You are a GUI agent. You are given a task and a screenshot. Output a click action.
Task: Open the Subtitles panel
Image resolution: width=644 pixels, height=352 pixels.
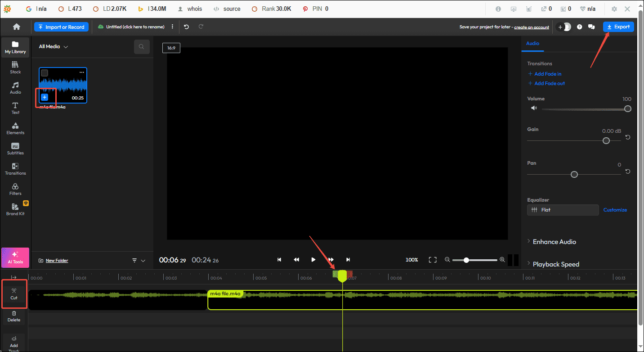click(x=15, y=149)
